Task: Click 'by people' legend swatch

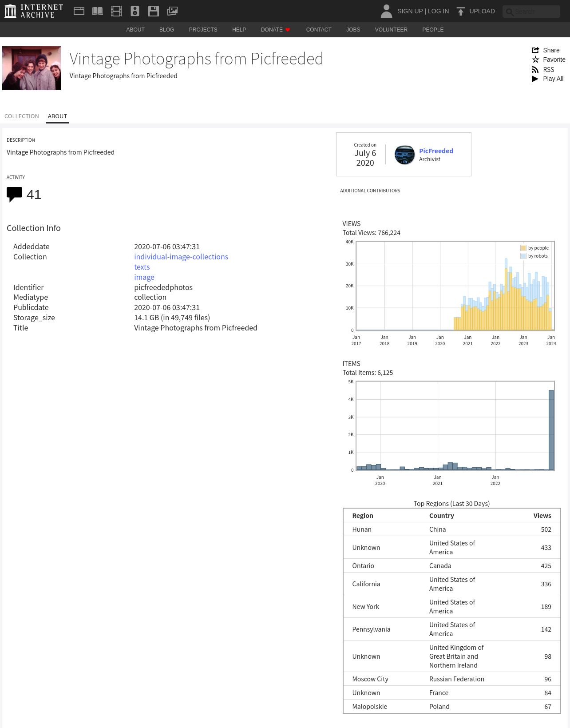Action: (523, 248)
